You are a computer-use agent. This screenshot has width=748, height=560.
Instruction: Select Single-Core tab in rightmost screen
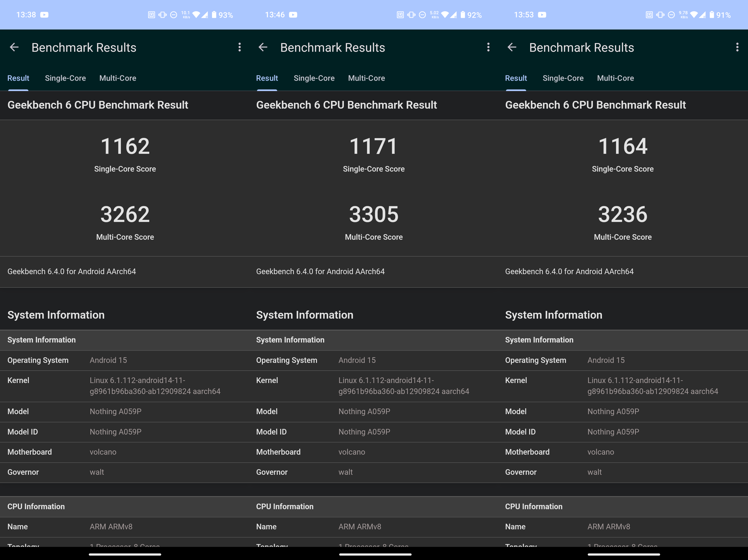[563, 78]
